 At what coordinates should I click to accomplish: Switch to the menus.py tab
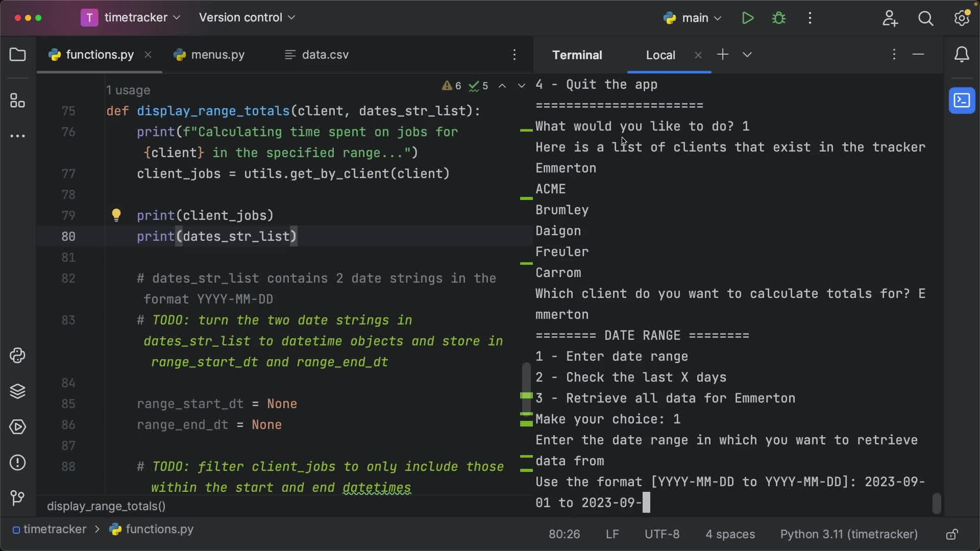tap(209, 55)
